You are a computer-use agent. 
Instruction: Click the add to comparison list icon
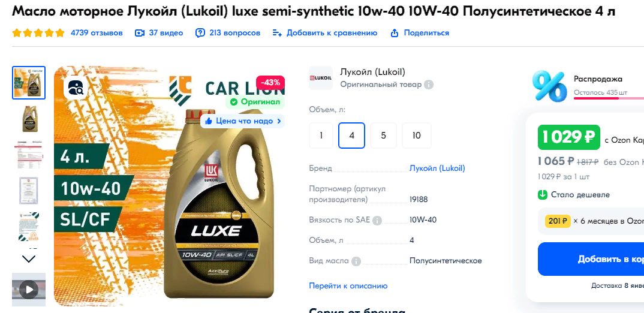pos(277,33)
